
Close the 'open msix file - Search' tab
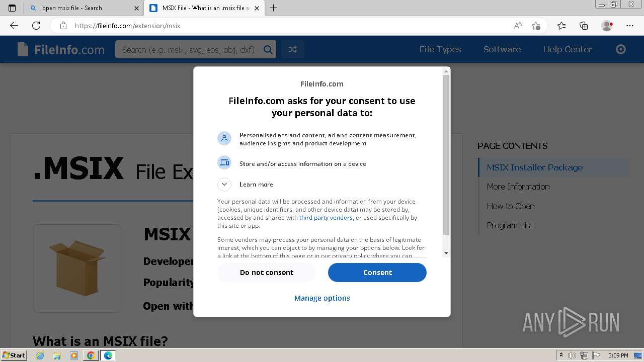coord(136,8)
